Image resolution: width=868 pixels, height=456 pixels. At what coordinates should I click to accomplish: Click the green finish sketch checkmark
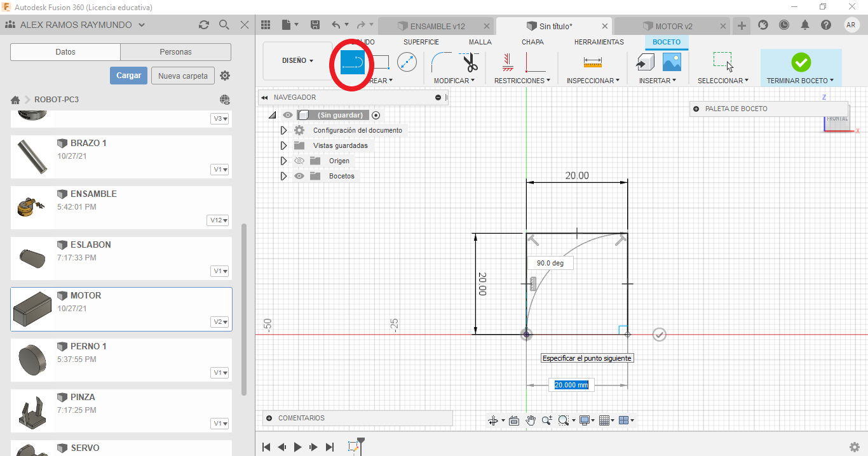[801, 62]
